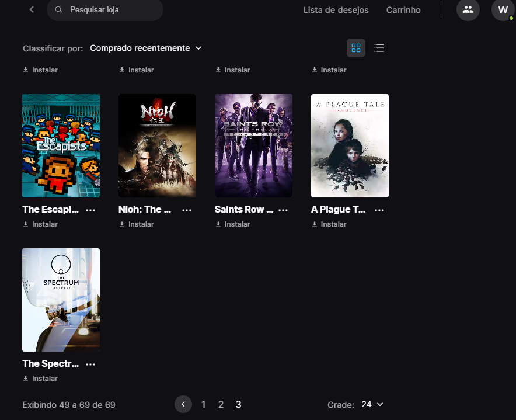516x420 pixels.
Task: Install The Spectrum Retreat game
Action: 40,379
